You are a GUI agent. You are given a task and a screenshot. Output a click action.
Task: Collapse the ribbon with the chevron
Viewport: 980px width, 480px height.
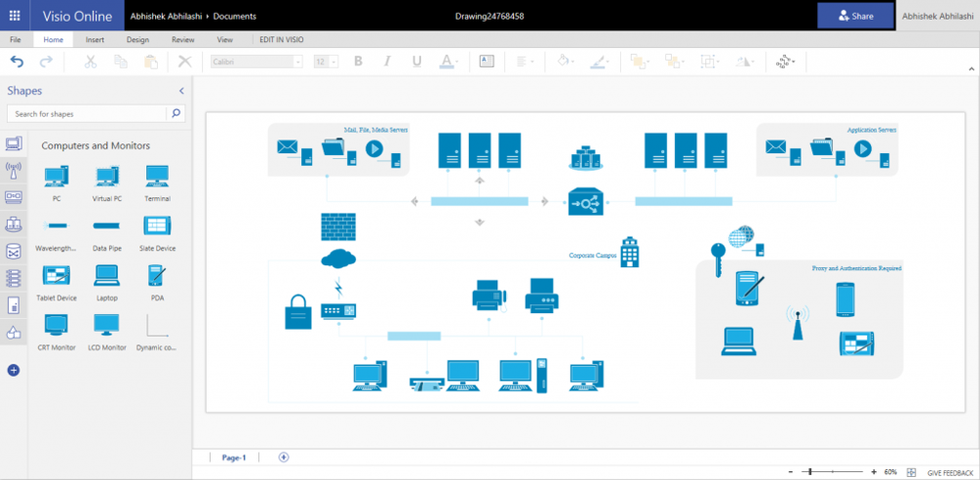(972, 69)
